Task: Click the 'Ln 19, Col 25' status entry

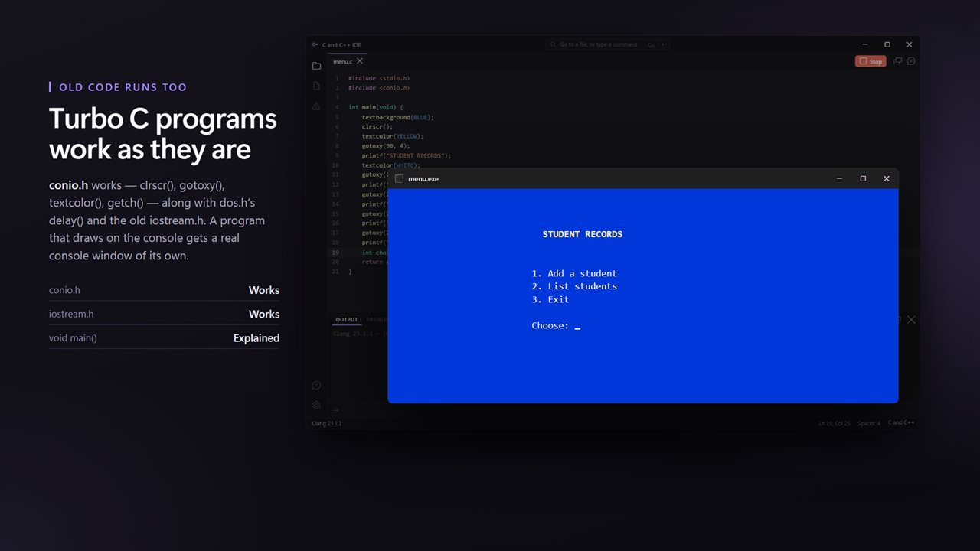Action: click(835, 423)
